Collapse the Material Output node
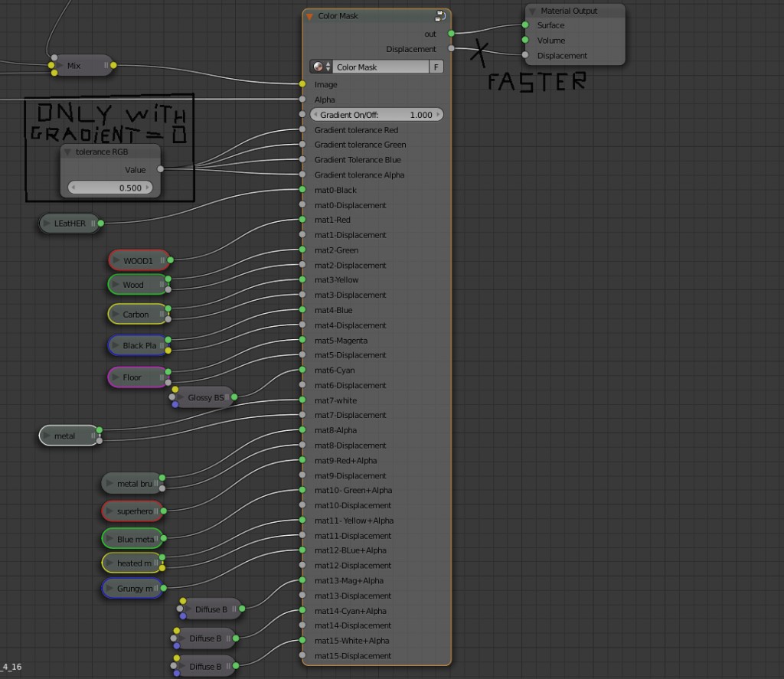Image resolution: width=784 pixels, height=679 pixels. 531,10
